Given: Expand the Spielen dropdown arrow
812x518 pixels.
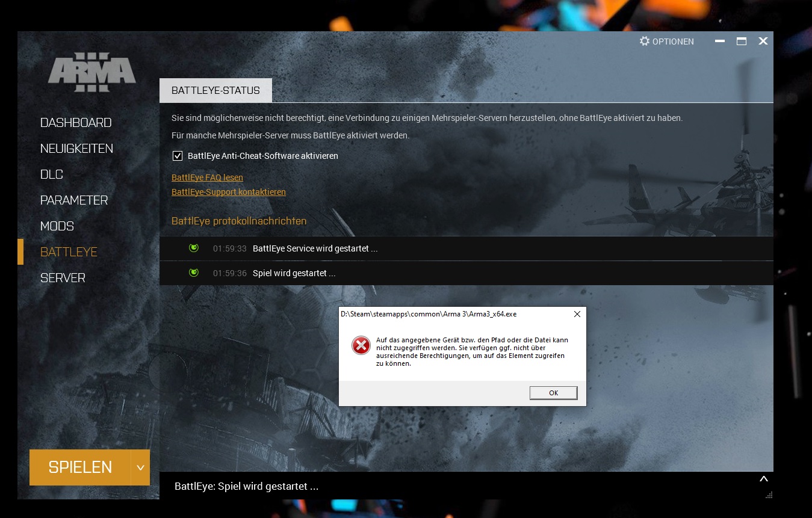Looking at the screenshot, I should coord(140,467).
